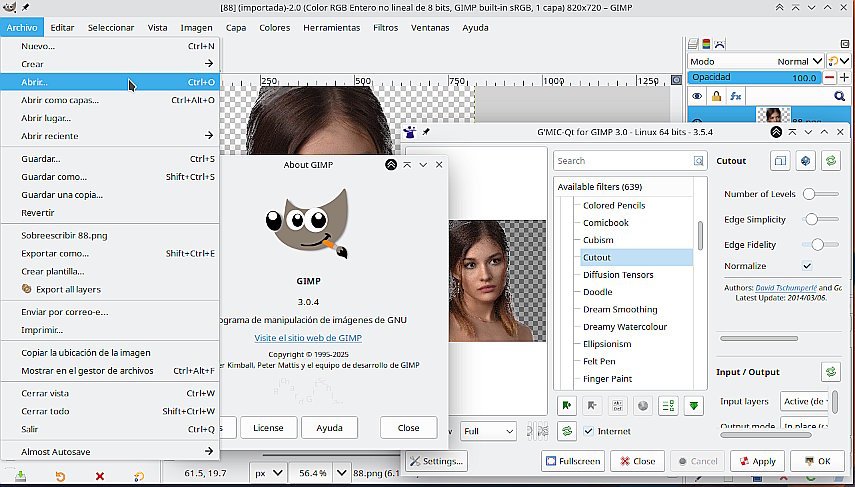This screenshot has height=487, width=855.
Task: Toggle the Normalize checkbox
Action: (807, 266)
